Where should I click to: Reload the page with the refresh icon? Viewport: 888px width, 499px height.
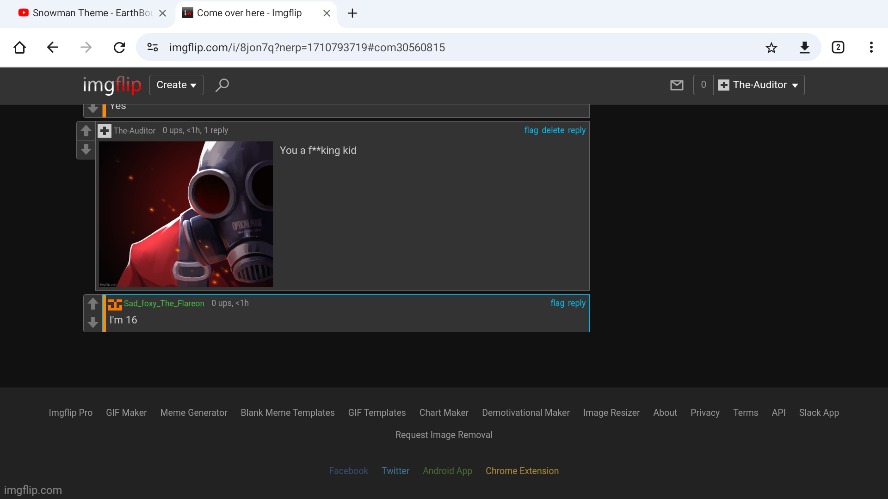(x=119, y=48)
